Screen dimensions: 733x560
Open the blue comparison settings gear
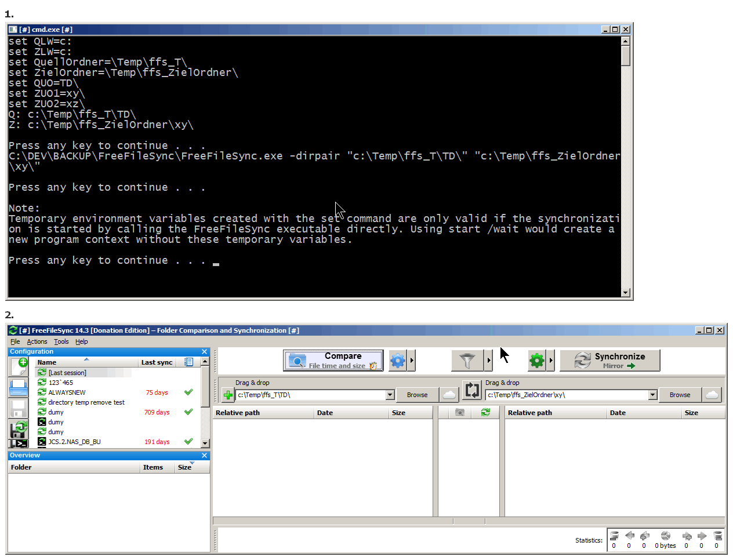point(397,361)
